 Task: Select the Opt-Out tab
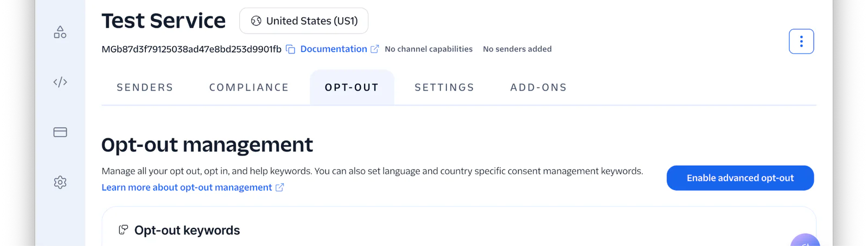pos(352,87)
